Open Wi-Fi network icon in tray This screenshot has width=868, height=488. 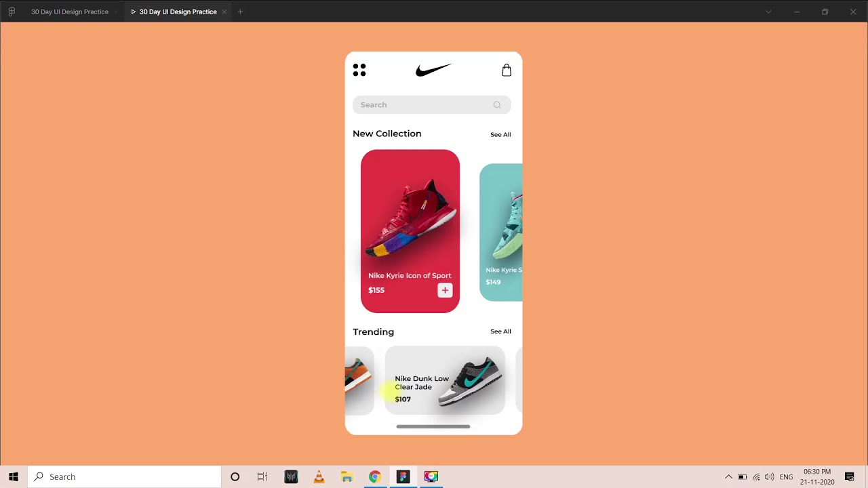click(756, 476)
